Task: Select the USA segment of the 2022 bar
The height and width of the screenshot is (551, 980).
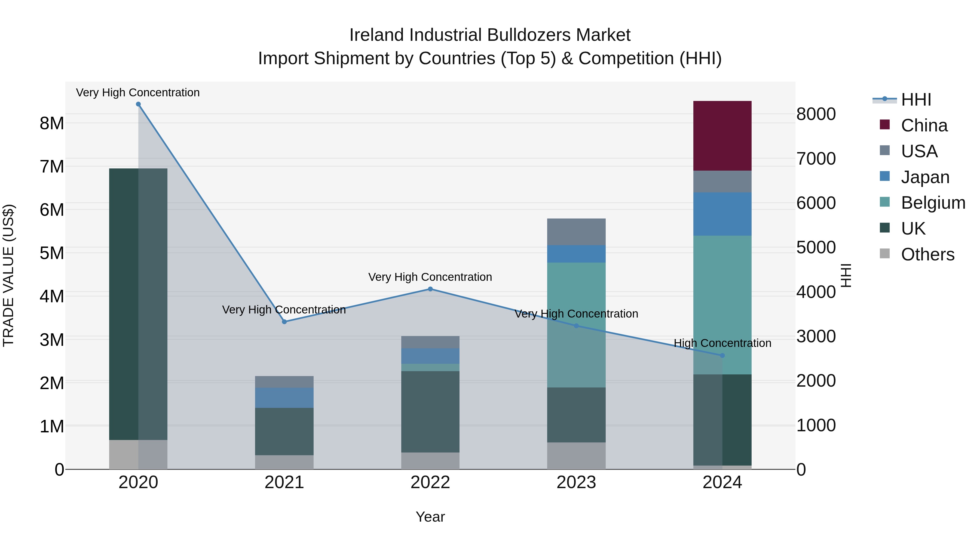Action: (x=430, y=342)
